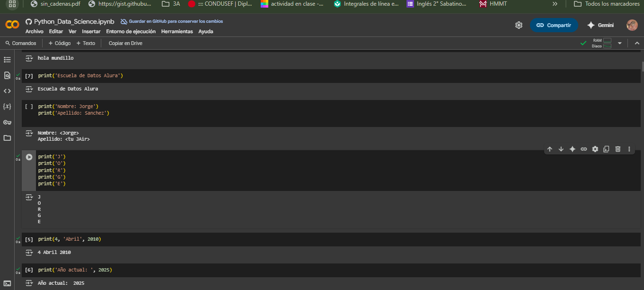644x290 pixels.
Task: Run cell [5] printing 4, 'Abril', 2010
Action: coord(29,239)
